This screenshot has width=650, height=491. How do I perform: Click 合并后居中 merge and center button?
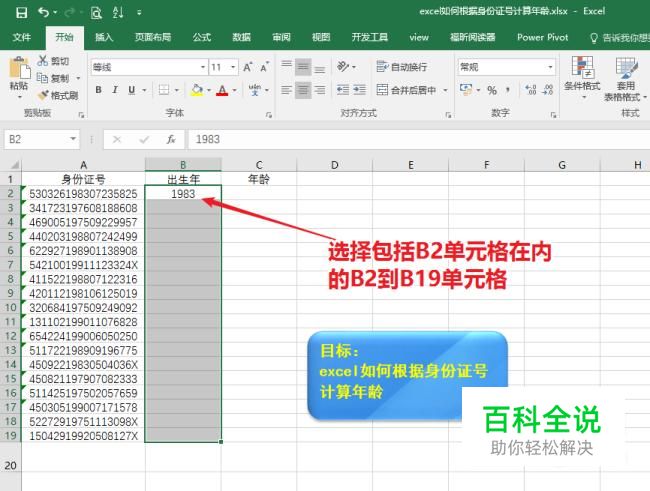[406, 90]
